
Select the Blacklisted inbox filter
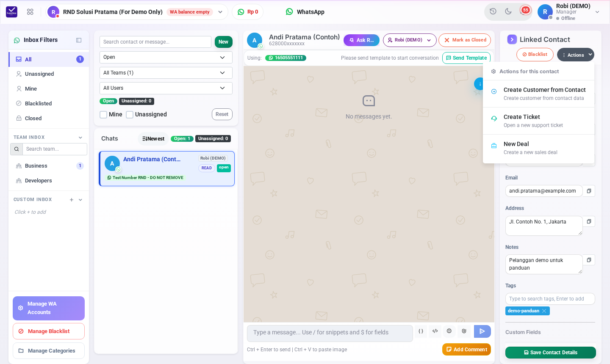click(x=49, y=104)
